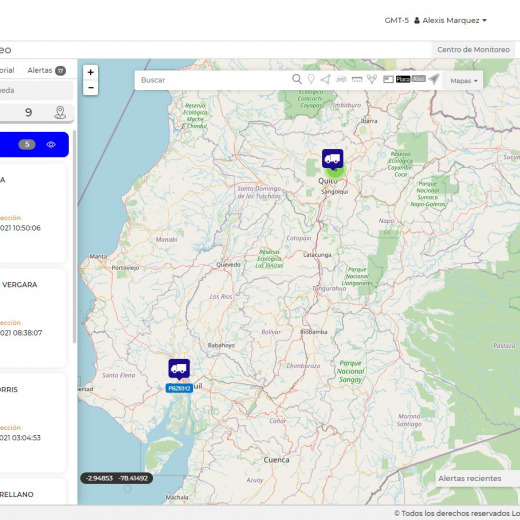This screenshot has height=520, width=520.
Task: Click the Latacunga label on map
Action: click(317, 255)
